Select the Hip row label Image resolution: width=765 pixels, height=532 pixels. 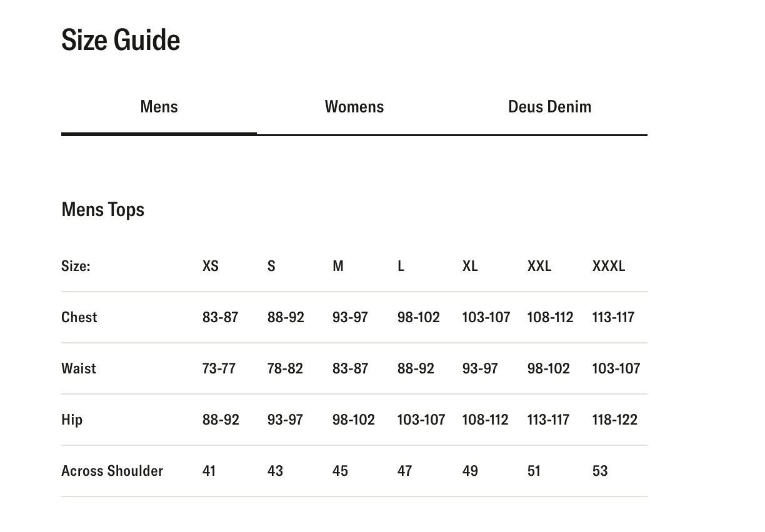click(x=72, y=420)
